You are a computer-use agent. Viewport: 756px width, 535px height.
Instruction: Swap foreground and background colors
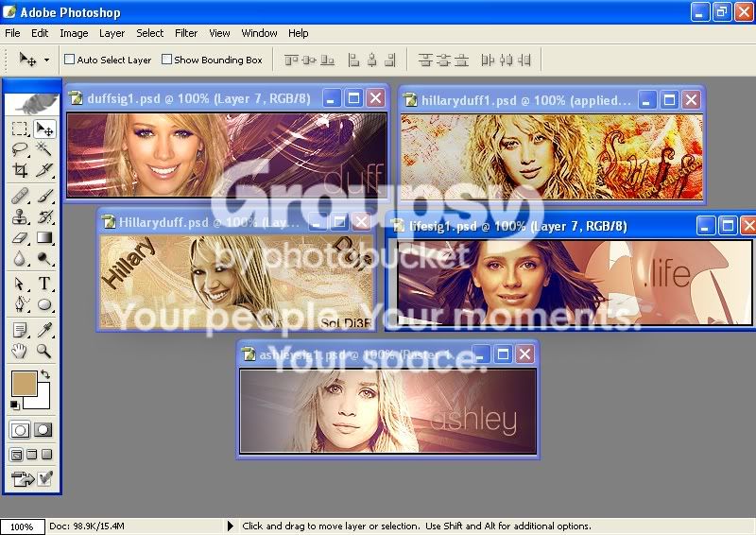coord(44,374)
